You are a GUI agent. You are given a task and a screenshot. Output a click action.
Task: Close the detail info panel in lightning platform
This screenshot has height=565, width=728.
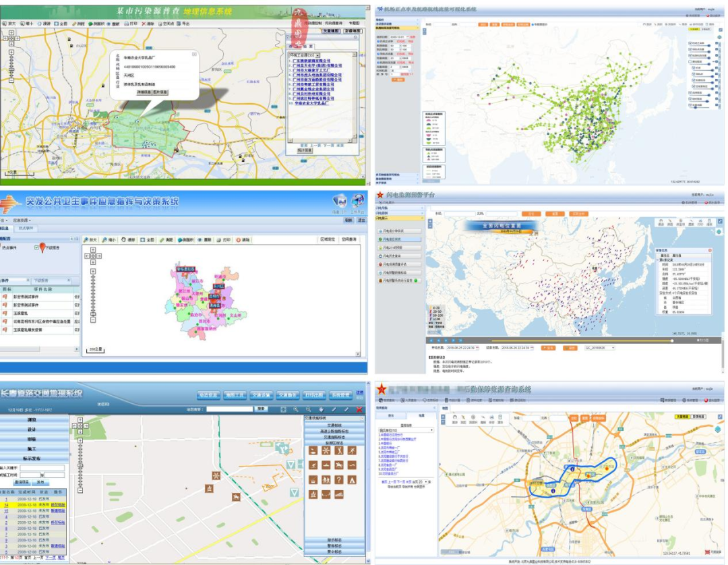click(710, 250)
